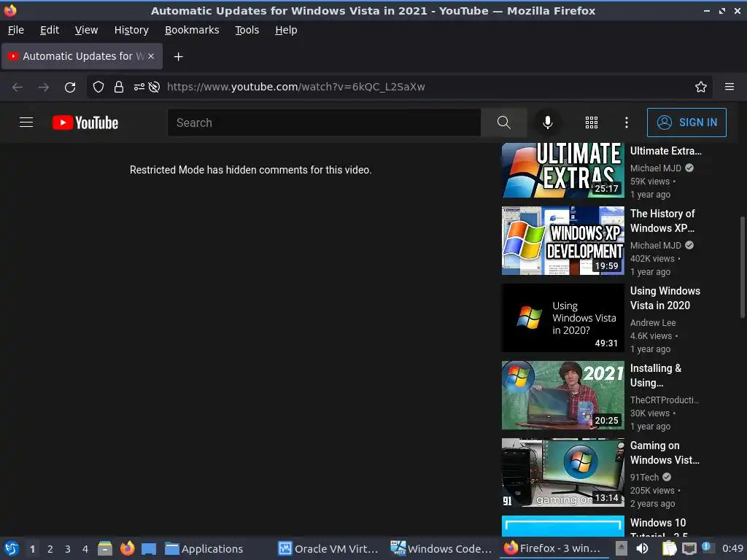
Task: Select the Automatic Updates for Windows tab
Action: point(82,56)
